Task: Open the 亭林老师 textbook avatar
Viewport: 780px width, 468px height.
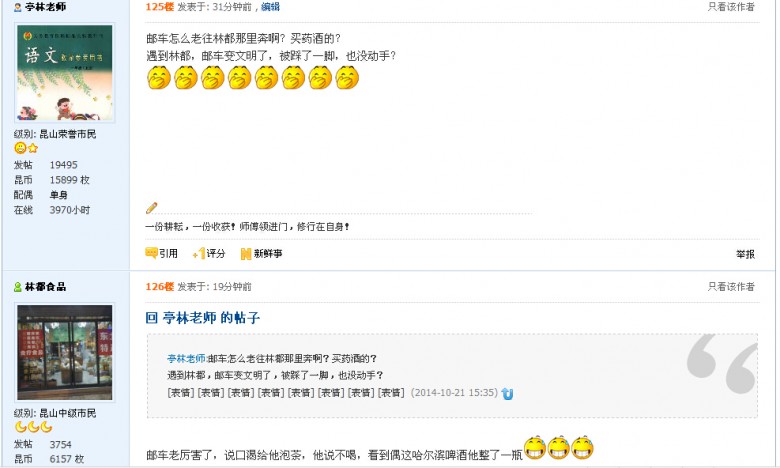Action: 65,73
